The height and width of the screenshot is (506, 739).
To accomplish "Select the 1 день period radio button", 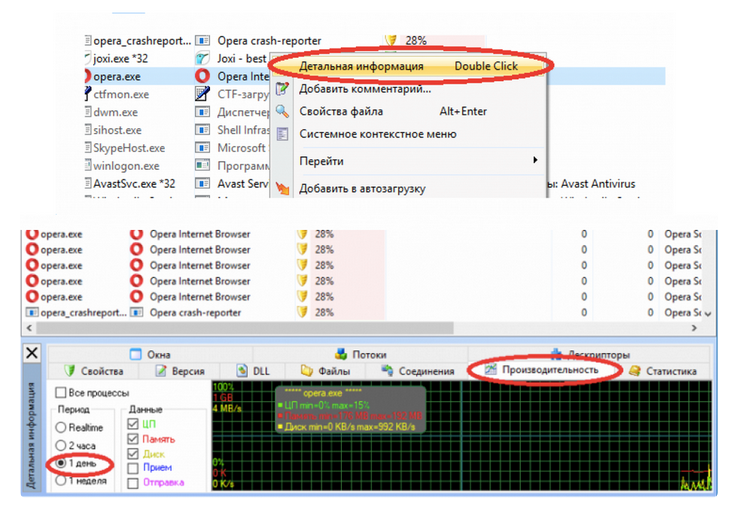I will (x=60, y=463).
